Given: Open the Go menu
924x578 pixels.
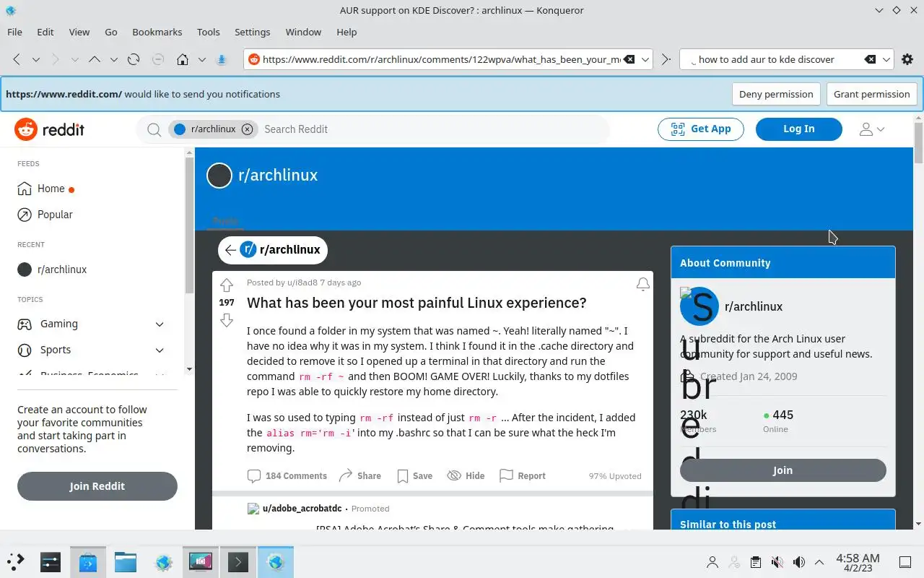Looking at the screenshot, I should [x=111, y=32].
